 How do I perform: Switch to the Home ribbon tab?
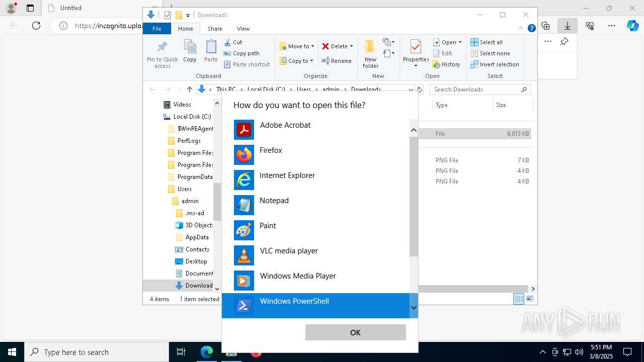tap(185, 29)
